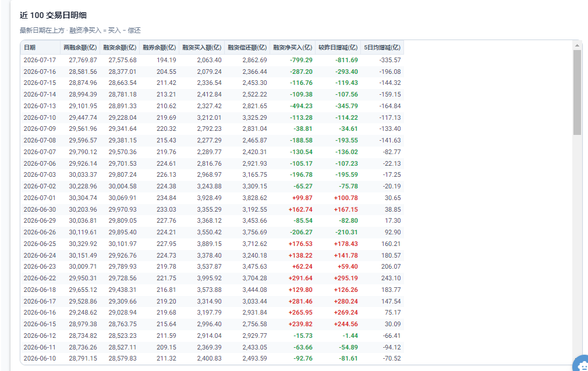Select the date cell 2026-07-15

click(x=40, y=83)
